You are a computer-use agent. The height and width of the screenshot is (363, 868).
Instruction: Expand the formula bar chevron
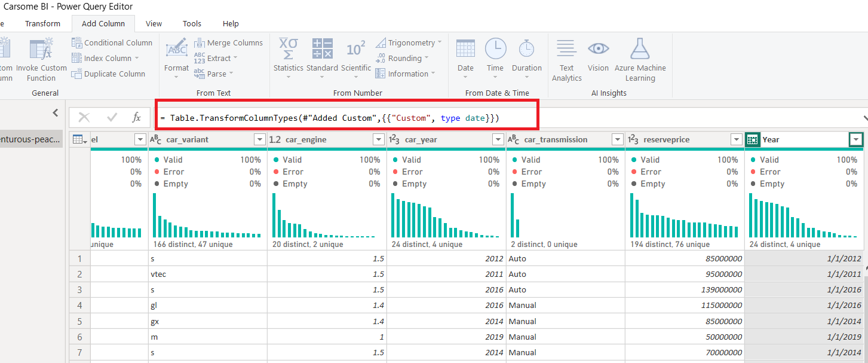tap(864, 118)
